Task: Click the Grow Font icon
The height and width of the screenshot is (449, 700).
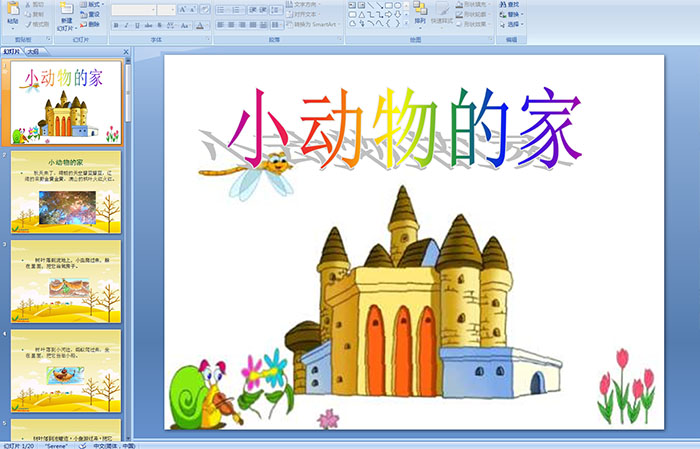Action: [x=183, y=10]
